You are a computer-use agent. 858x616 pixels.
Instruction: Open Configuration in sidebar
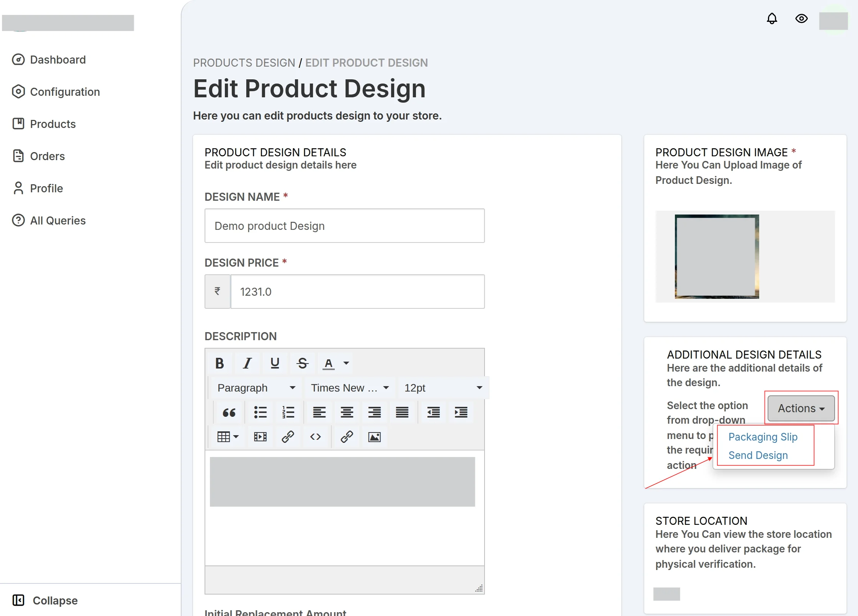tap(56, 92)
